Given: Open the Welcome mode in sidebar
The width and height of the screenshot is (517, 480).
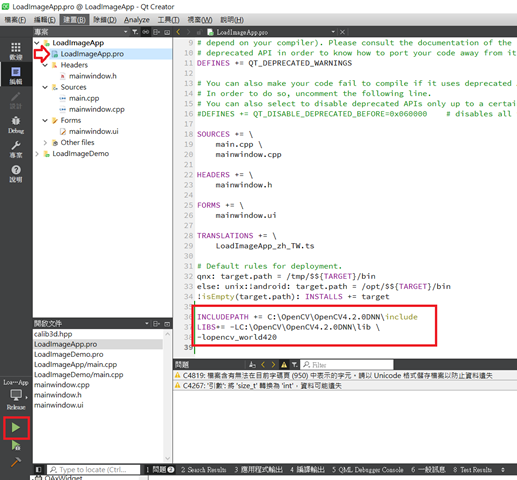Looking at the screenshot, I should 16,51.
